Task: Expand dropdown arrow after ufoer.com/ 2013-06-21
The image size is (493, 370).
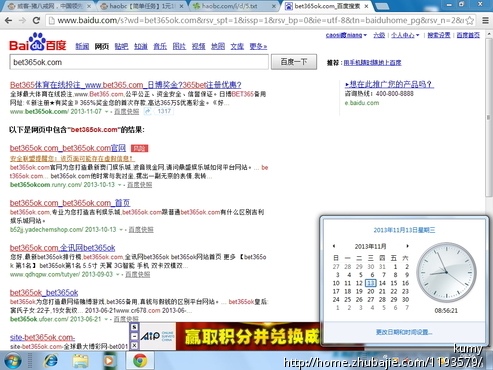Action: (106, 319)
